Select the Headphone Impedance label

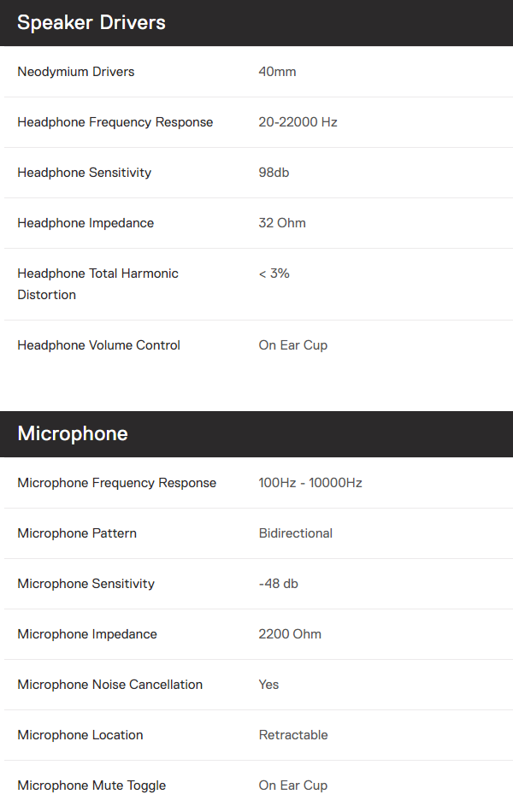[85, 223]
